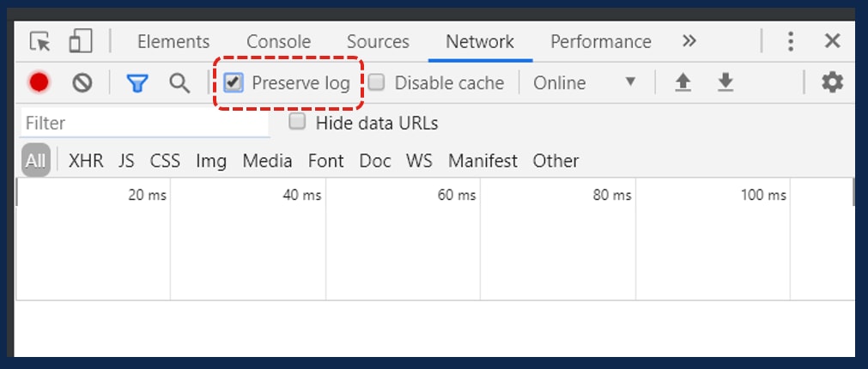The width and height of the screenshot is (868, 369).
Task: Click the inspect element cursor icon
Action: (x=39, y=41)
